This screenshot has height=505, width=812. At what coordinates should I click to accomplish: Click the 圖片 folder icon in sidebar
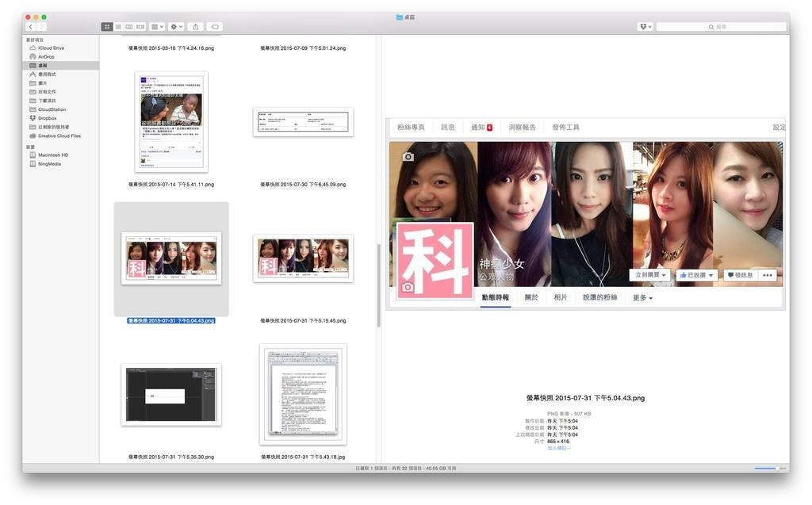tap(33, 83)
